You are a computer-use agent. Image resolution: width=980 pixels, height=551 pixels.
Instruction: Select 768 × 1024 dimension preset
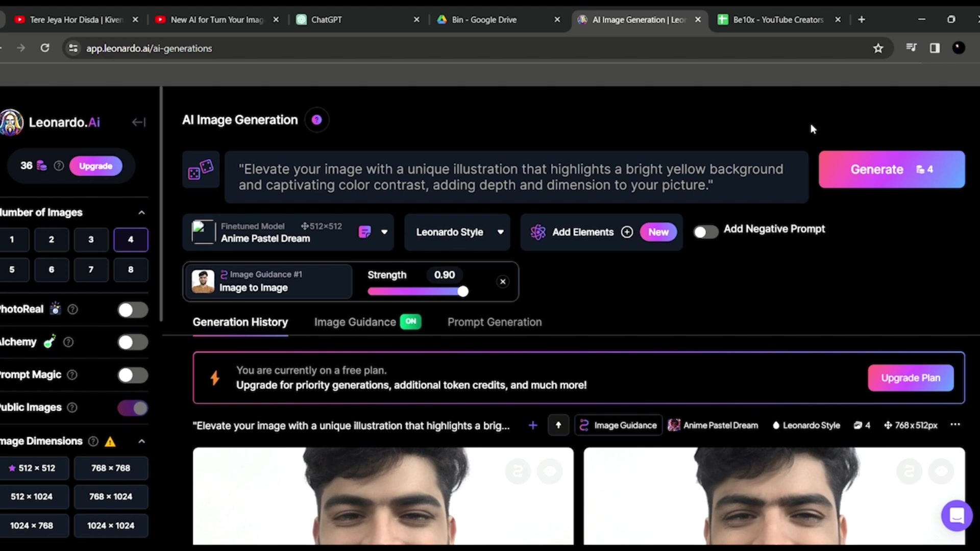tap(111, 496)
